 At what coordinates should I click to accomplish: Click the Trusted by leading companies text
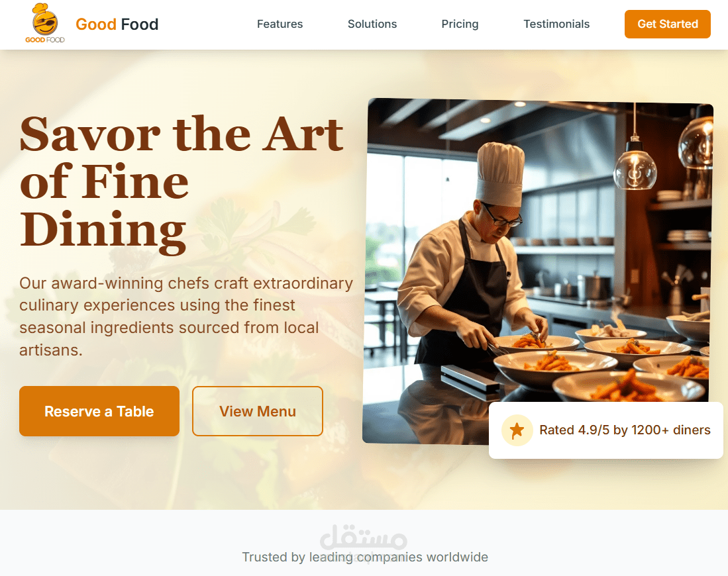click(x=365, y=557)
